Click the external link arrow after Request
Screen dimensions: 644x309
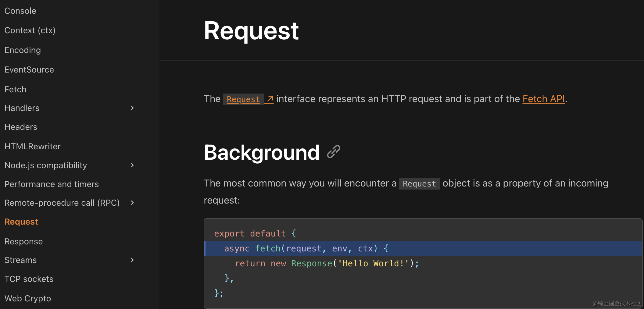pyautogui.click(x=270, y=99)
